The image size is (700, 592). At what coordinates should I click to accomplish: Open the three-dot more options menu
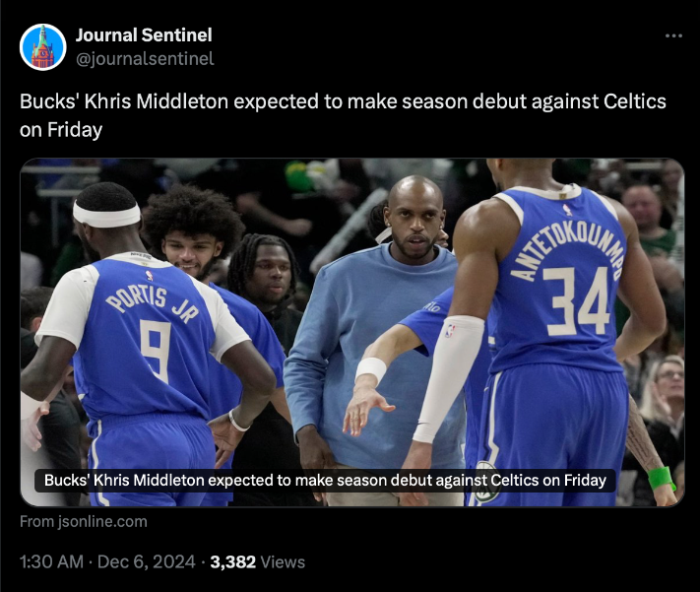673,35
